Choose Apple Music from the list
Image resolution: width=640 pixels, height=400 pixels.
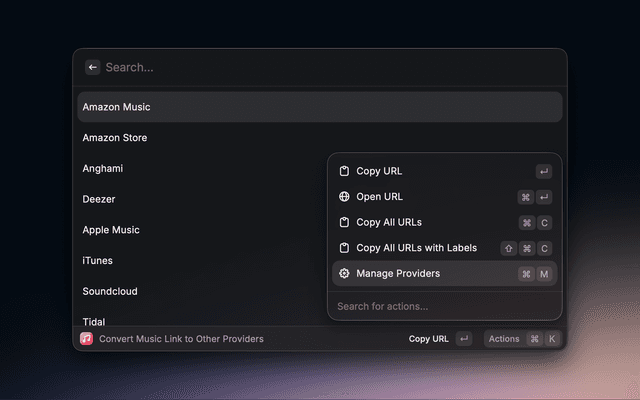pyautogui.click(x=200, y=230)
